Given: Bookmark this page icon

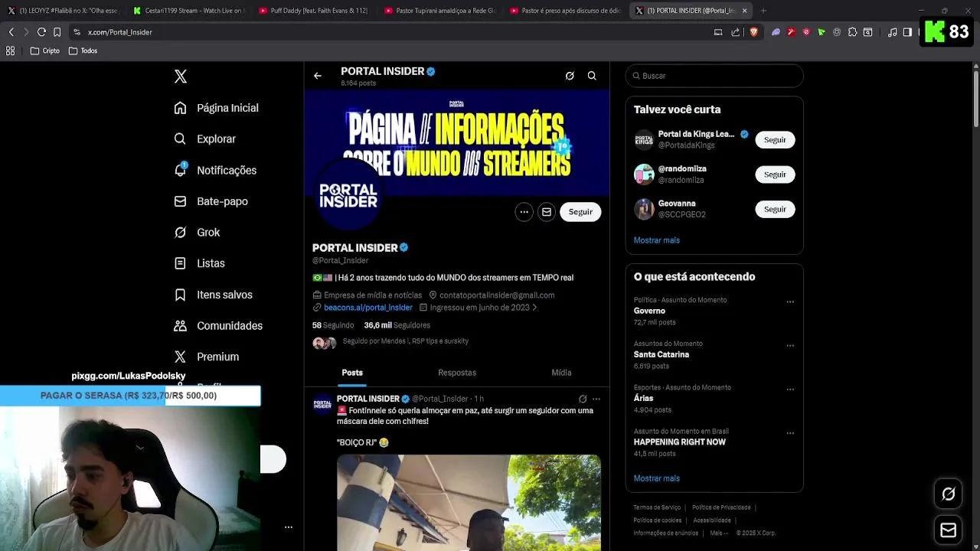Looking at the screenshot, I should pyautogui.click(x=57, y=32).
